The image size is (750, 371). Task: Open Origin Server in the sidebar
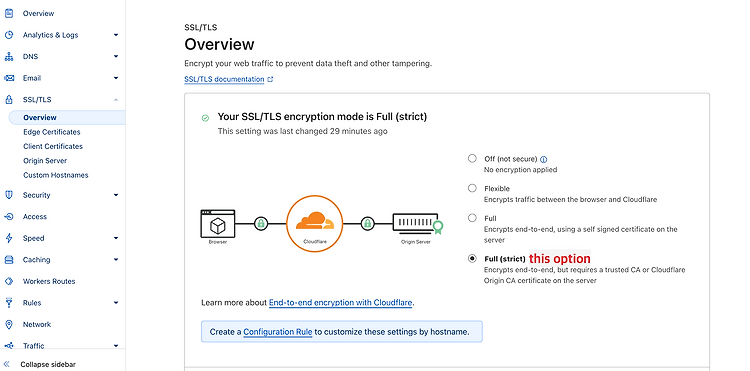[45, 161]
